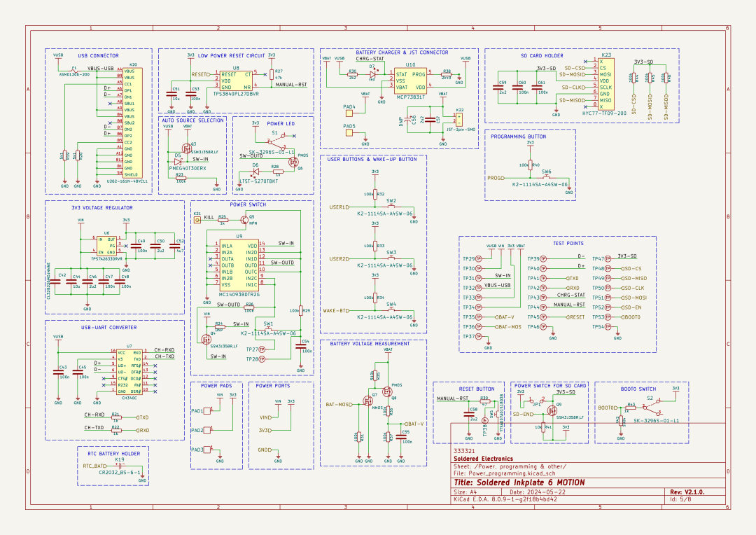Click the U10 MCP73831T charger IC
The width and height of the screenshot is (756, 535).
(x=410, y=81)
